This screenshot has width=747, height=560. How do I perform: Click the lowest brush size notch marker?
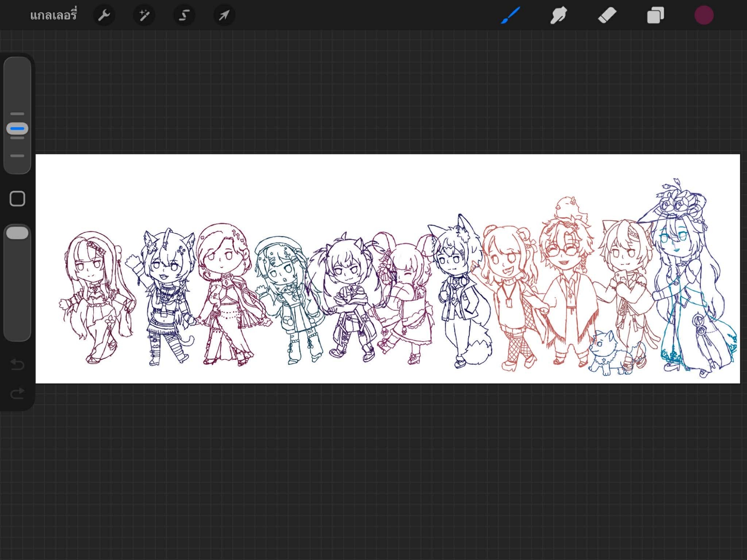click(x=17, y=156)
